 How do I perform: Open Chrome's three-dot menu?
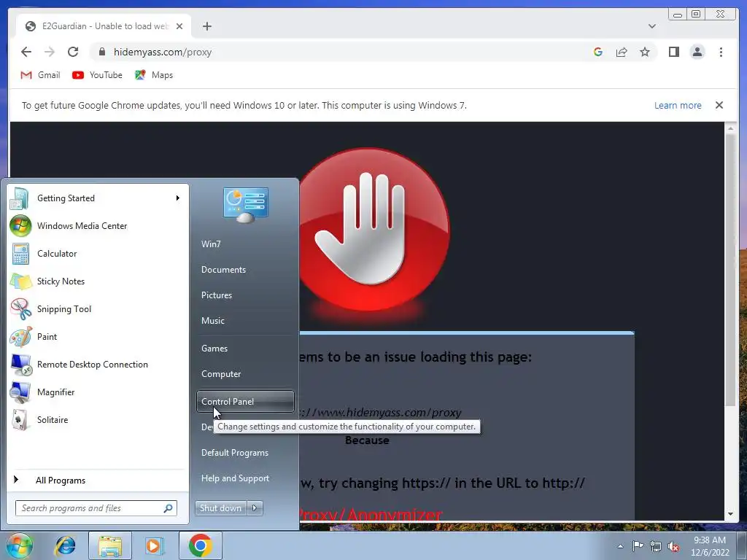click(x=721, y=52)
